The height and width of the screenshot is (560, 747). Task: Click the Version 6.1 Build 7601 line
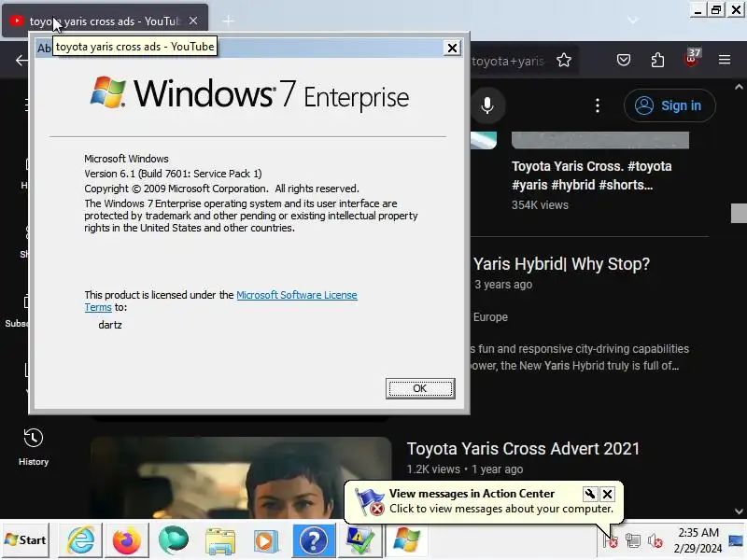pos(173,174)
